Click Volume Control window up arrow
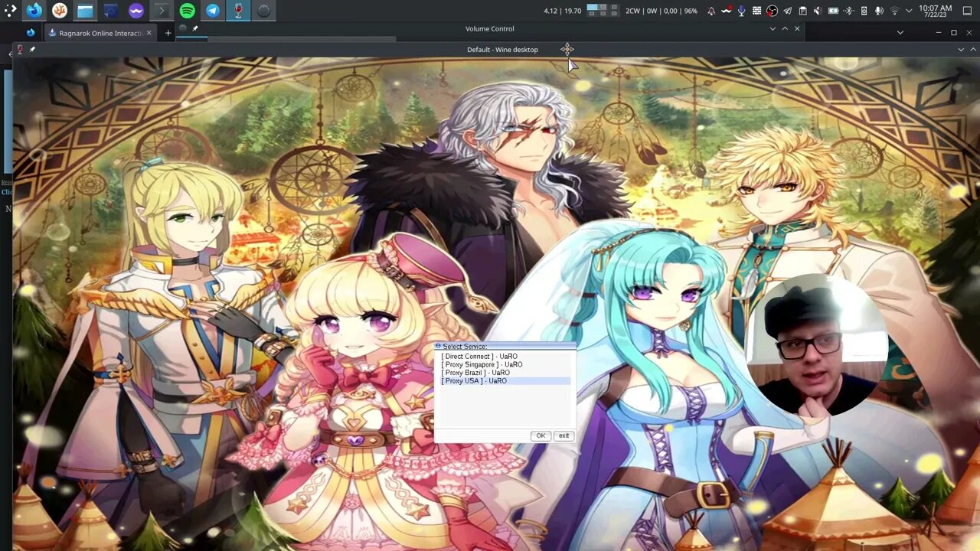 click(785, 28)
